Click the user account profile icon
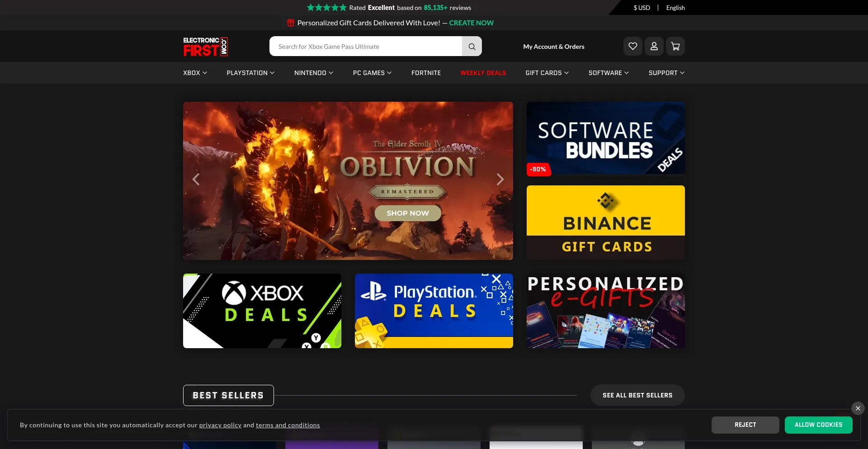 coord(654,46)
